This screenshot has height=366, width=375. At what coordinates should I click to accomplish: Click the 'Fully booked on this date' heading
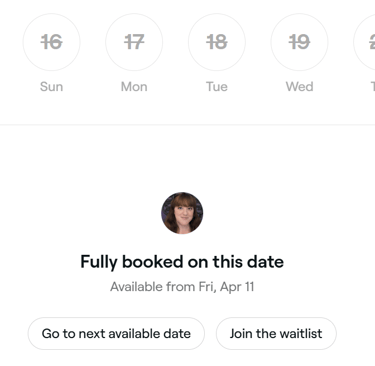click(x=182, y=262)
